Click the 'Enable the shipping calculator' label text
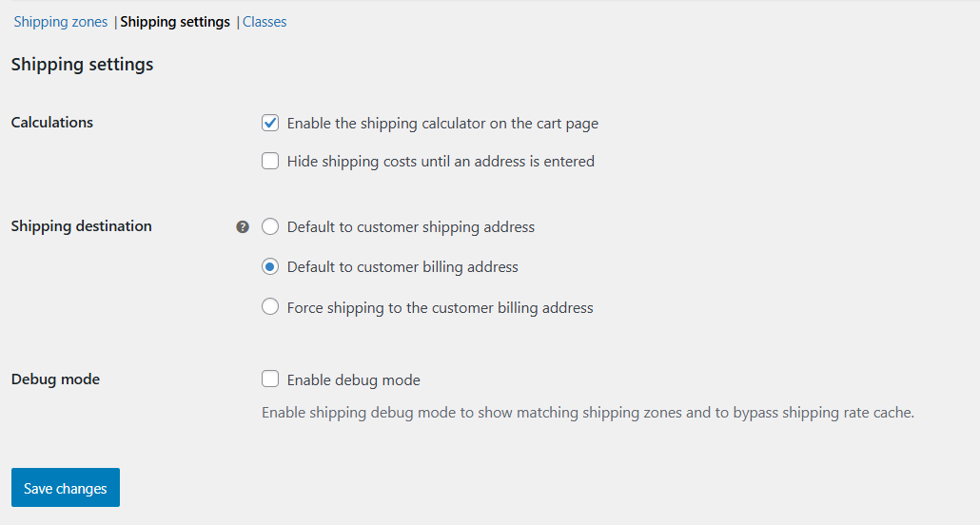 [x=442, y=124]
